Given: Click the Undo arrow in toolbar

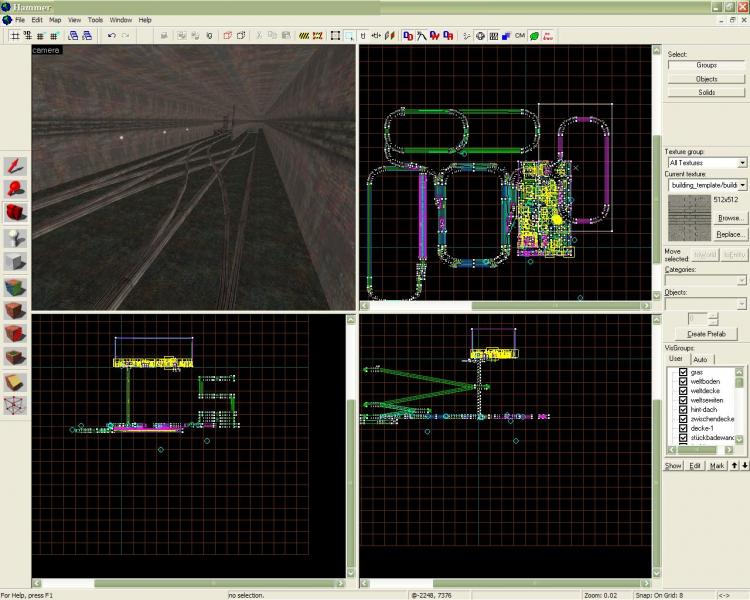Looking at the screenshot, I should point(111,35).
